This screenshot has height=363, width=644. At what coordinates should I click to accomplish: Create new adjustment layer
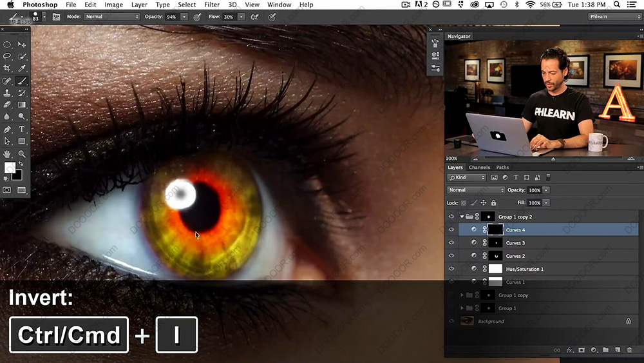(594, 350)
